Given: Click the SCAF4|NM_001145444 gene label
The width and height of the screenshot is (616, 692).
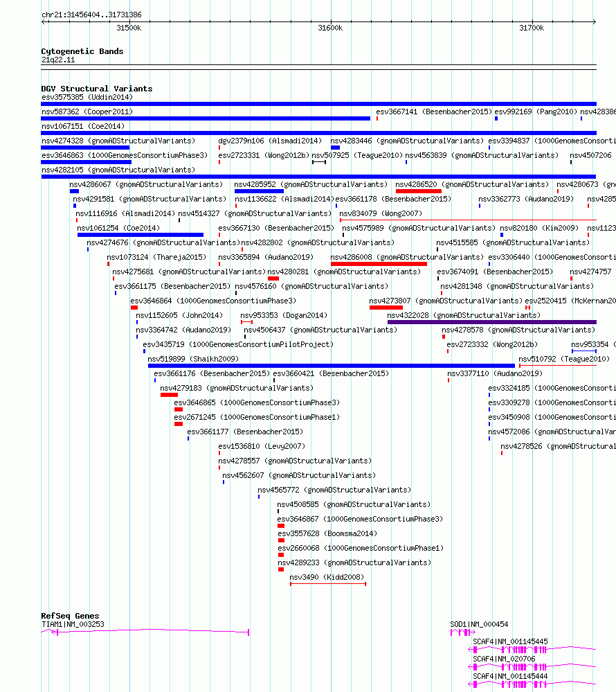Looking at the screenshot, I should pos(510,675).
